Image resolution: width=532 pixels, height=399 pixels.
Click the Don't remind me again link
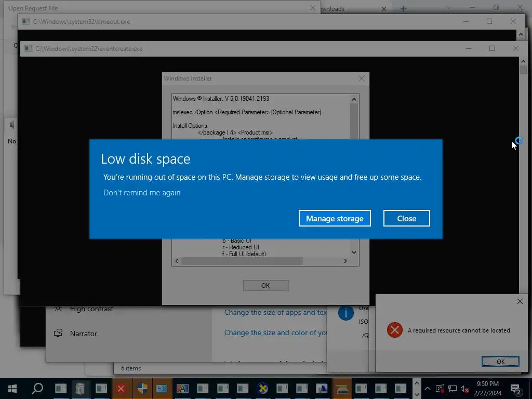tap(142, 192)
